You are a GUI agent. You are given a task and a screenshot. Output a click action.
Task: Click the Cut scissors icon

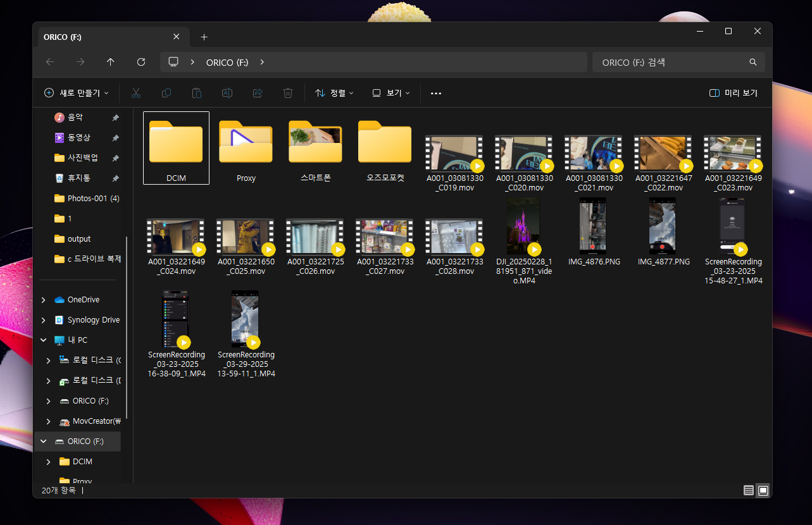click(135, 93)
